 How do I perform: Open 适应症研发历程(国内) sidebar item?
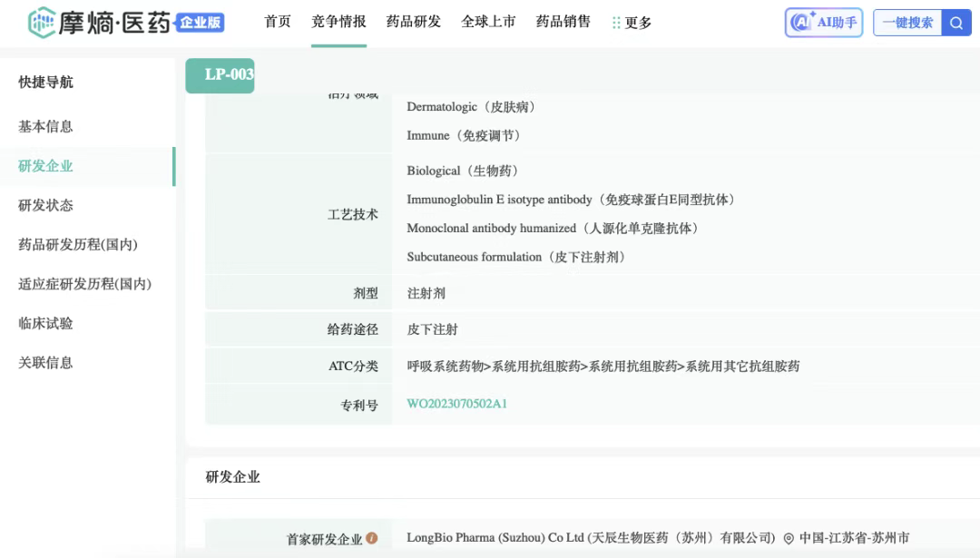[84, 284]
